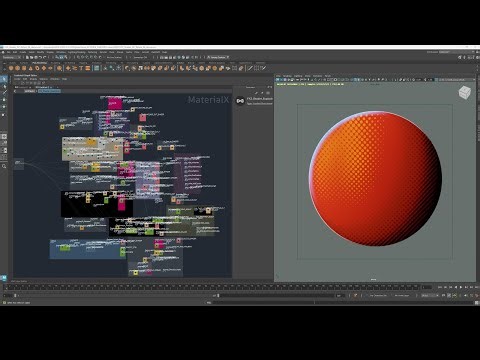
Task: Choose the Lasso select tool in toolbox
Action: coord(4,86)
